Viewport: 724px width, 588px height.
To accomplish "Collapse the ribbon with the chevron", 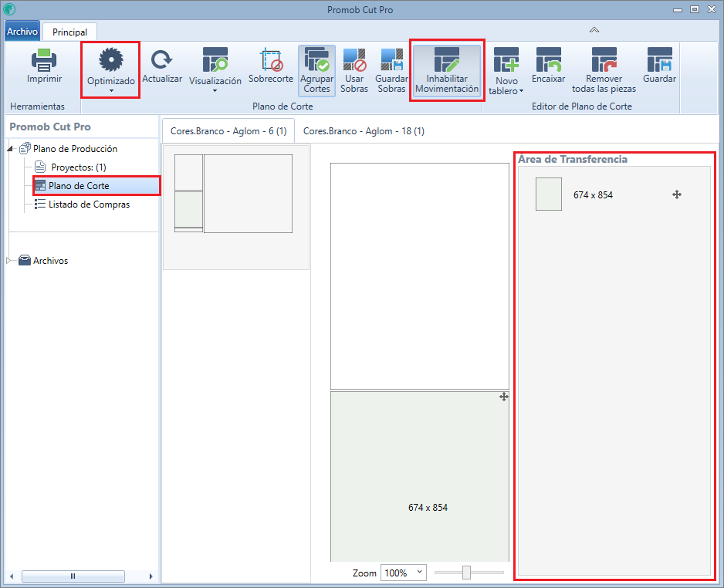I will (x=594, y=30).
